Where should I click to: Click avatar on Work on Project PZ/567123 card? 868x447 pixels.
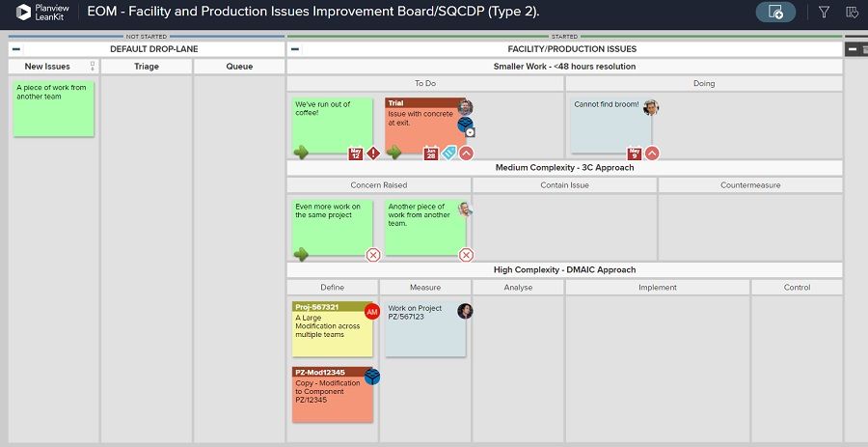[465, 311]
